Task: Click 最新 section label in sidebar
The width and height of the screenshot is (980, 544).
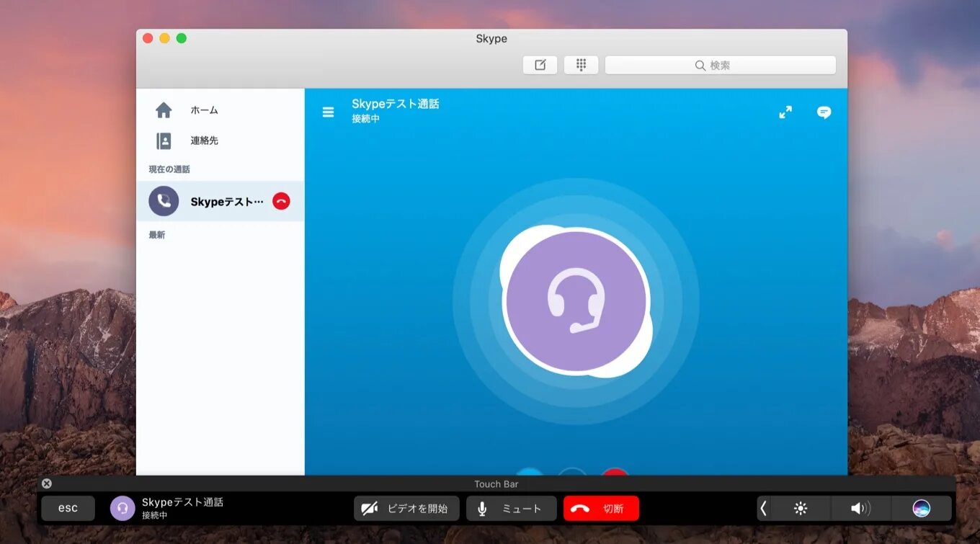Action: pos(156,235)
